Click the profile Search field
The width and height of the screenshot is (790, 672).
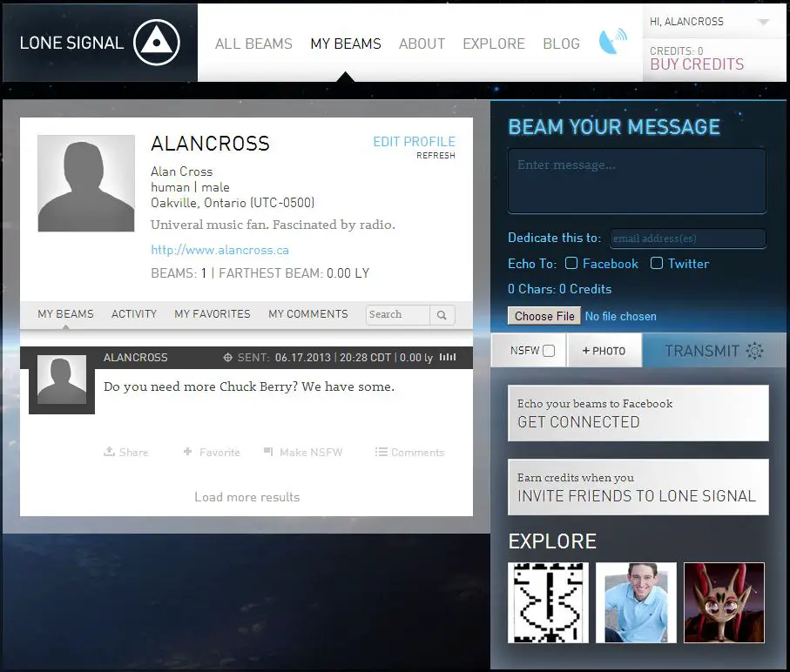coord(397,315)
